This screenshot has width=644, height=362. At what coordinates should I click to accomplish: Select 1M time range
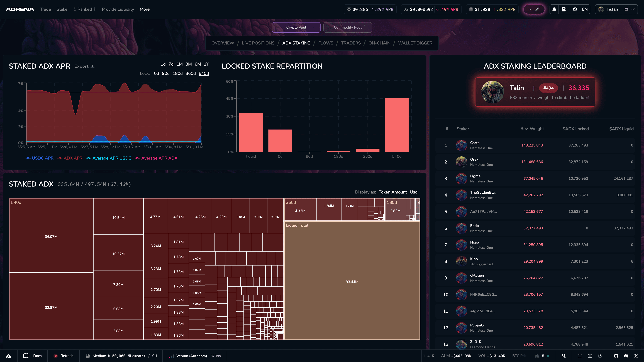[x=179, y=64]
